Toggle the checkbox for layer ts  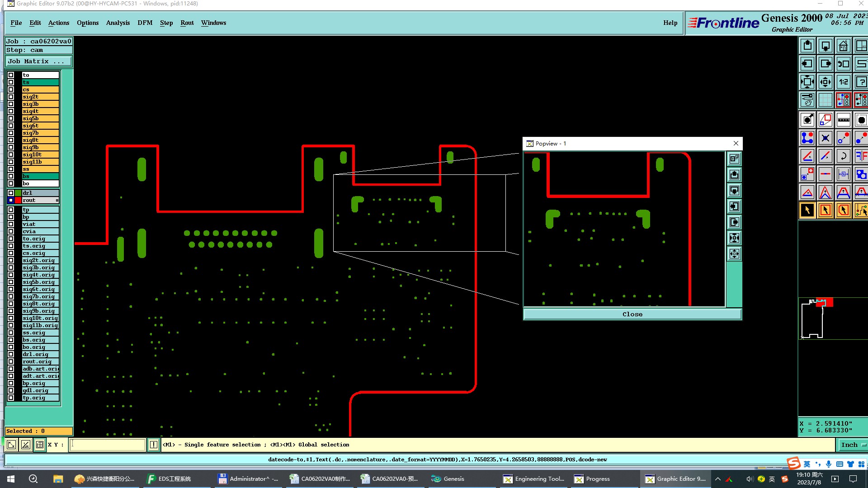pyautogui.click(x=11, y=82)
